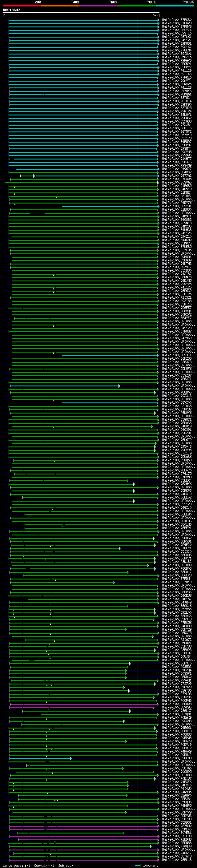197x868 pixels.
Task: Select the UniRef100_P41128 hit label
Action: click(176, 88)
